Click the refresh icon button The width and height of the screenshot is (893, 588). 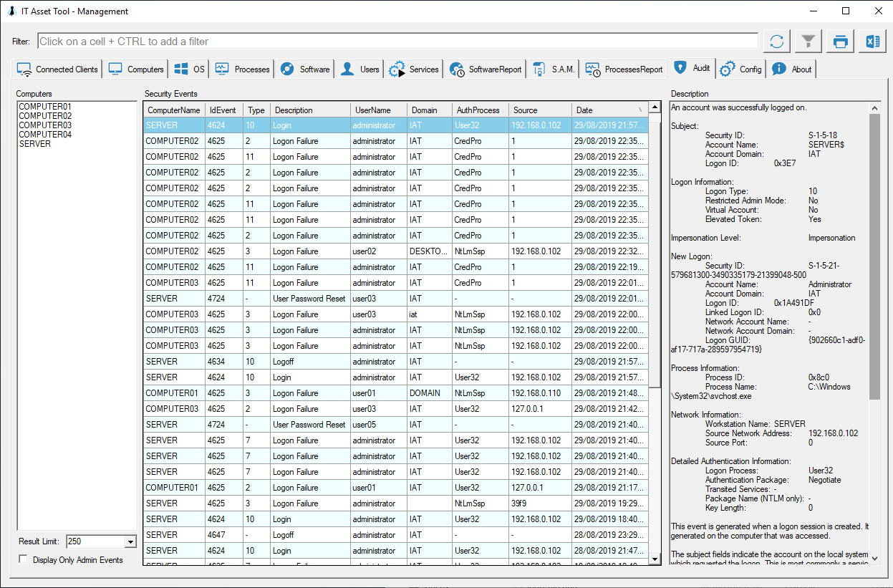(x=776, y=42)
